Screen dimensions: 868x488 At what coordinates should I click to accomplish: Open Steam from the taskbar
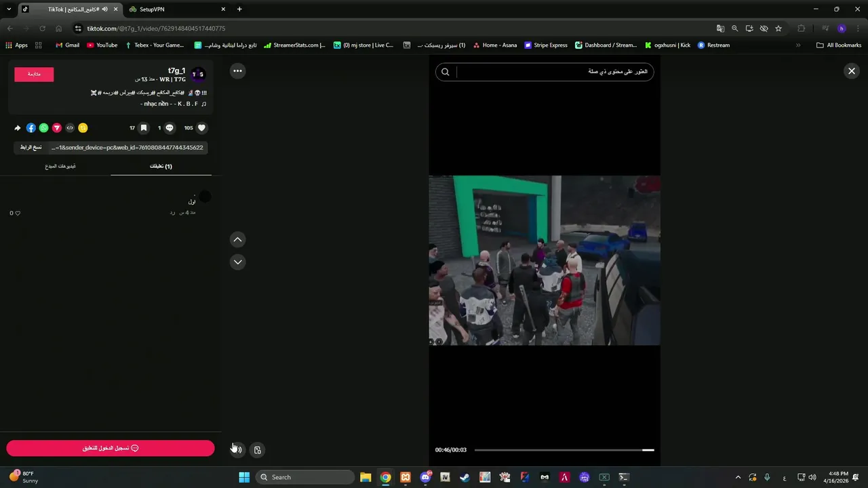tap(465, 477)
